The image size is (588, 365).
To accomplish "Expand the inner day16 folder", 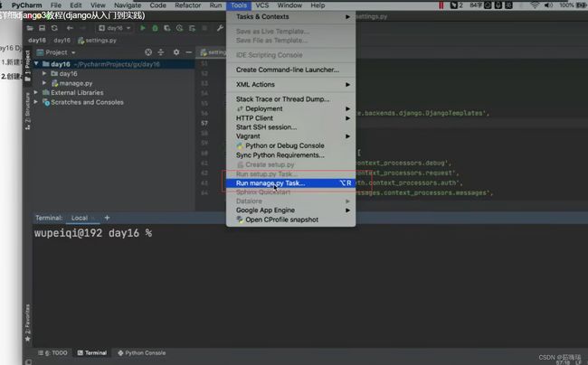I will coord(44,73).
